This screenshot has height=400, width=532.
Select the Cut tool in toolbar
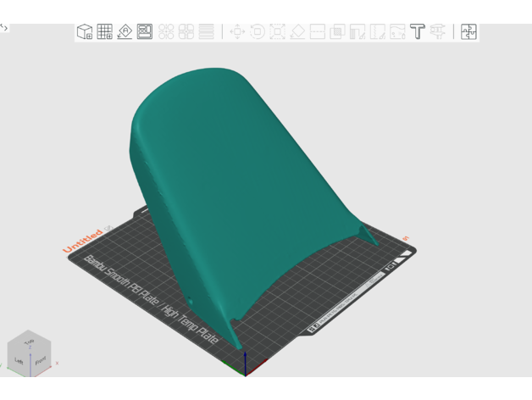coord(317,32)
